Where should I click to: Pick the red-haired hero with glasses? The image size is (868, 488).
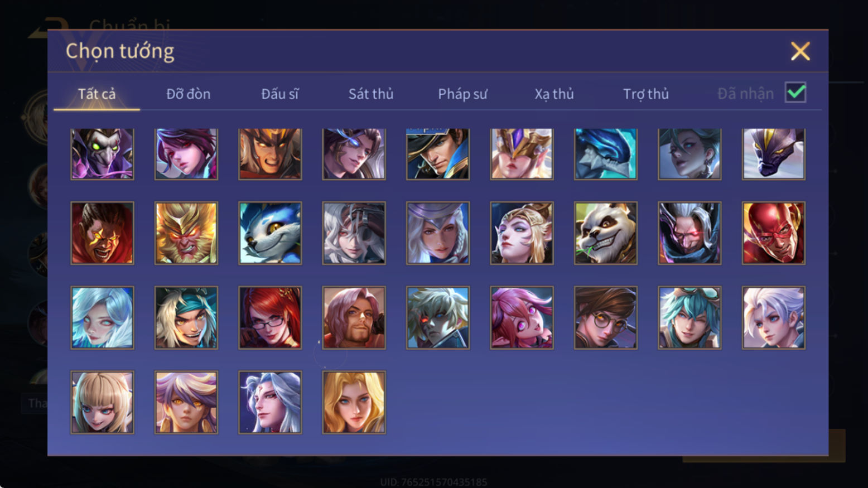pos(270,318)
